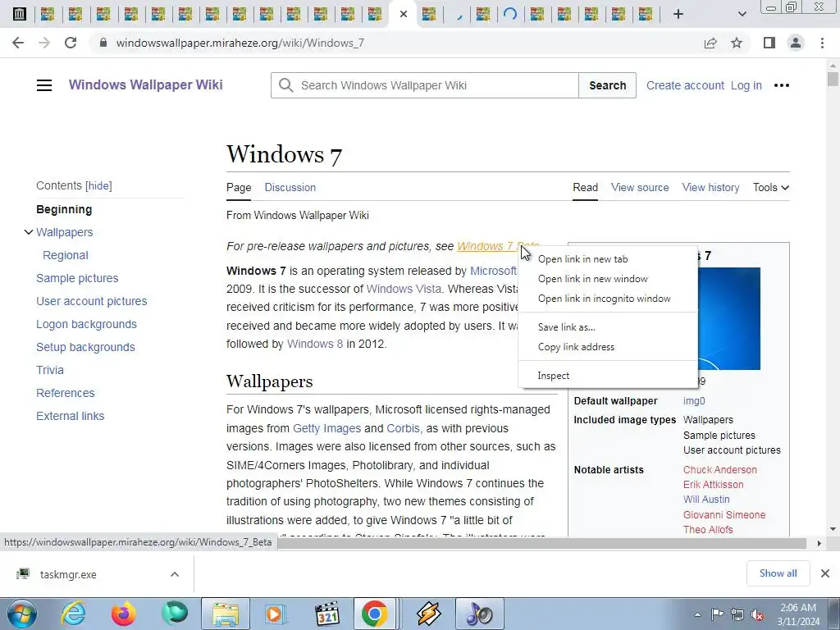Click the wiki Search button

coord(608,85)
